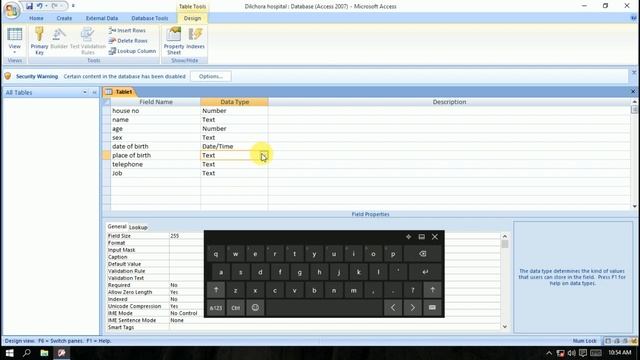Tap the right arrow key on keyboard
The width and height of the screenshot is (640, 360).
pos(413,308)
